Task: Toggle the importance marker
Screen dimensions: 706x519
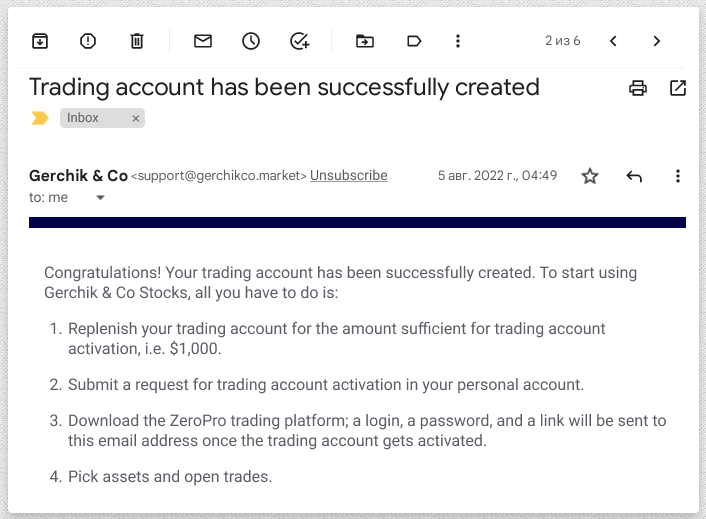Action: tap(40, 118)
